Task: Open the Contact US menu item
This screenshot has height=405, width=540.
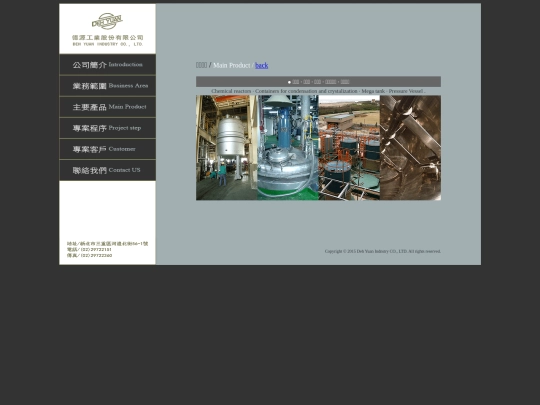Action: coord(107,170)
